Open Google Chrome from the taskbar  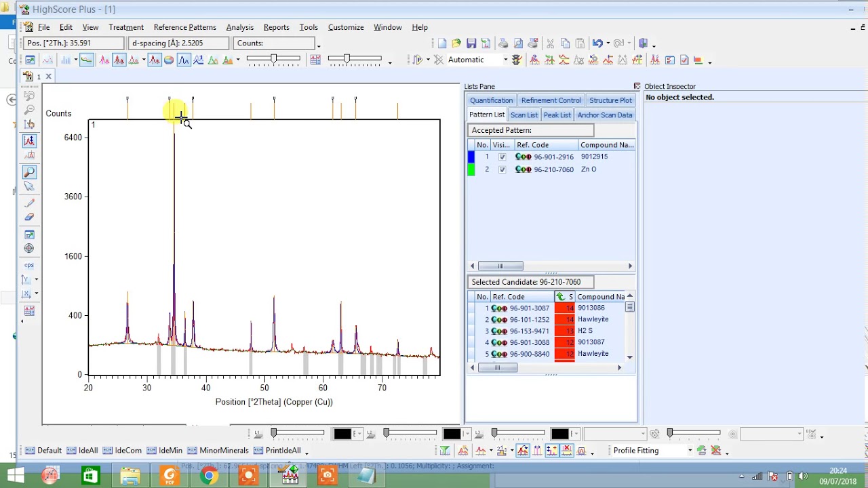[209, 476]
